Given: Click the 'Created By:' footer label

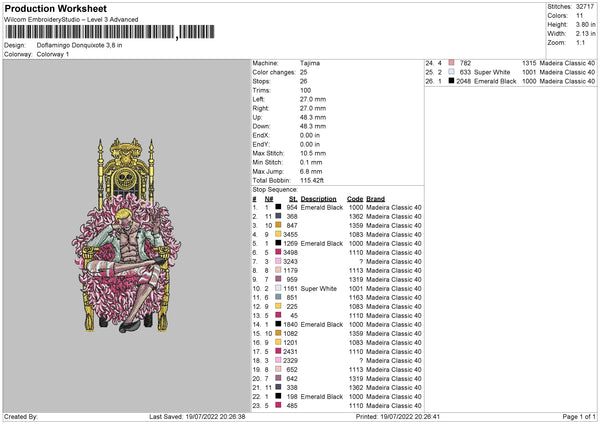Looking at the screenshot, I should click(x=21, y=416).
